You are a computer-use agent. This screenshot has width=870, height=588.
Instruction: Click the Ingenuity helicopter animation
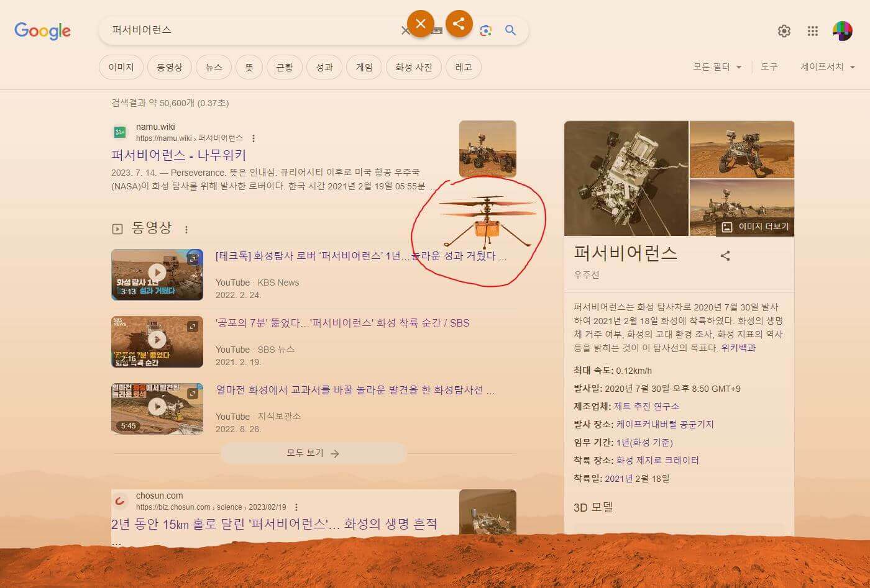[x=488, y=224]
